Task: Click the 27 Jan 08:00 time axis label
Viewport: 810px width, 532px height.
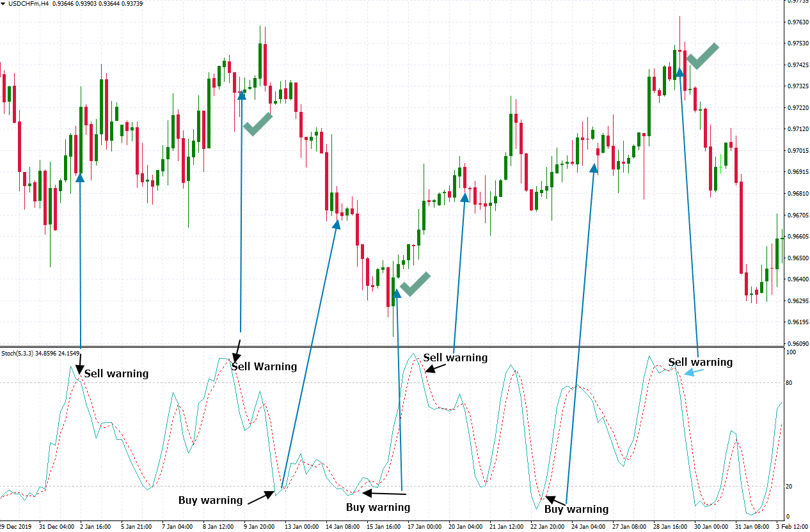Action: click(x=630, y=527)
